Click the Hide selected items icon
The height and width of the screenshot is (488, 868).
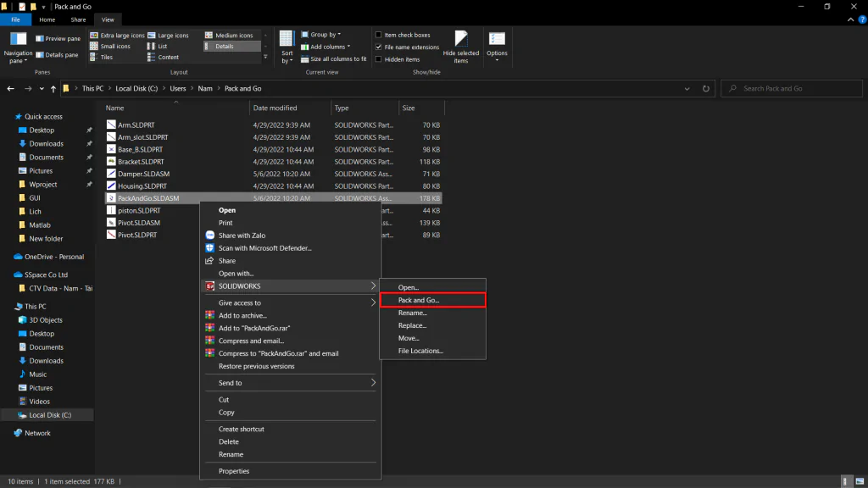tap(460, 39)
